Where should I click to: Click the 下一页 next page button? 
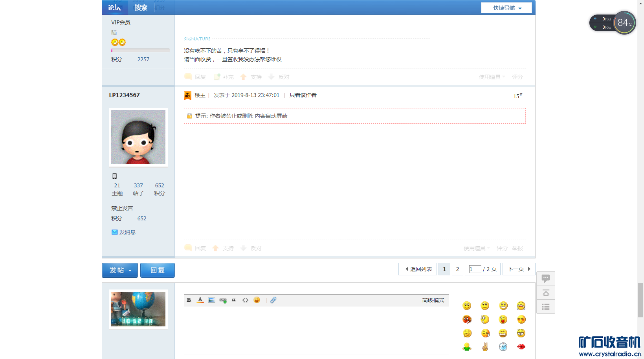(519, 269)
